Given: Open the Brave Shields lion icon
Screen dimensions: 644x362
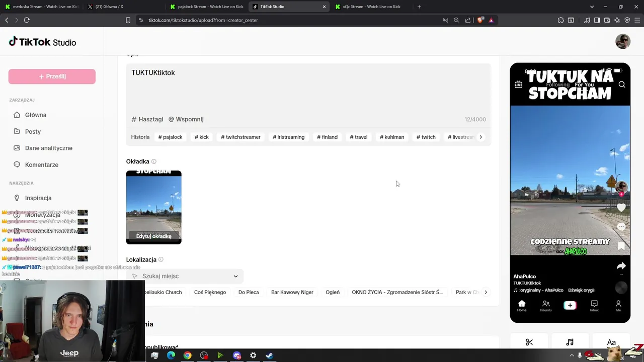Looking at the screenshot, I should click(x=480, y=20).
